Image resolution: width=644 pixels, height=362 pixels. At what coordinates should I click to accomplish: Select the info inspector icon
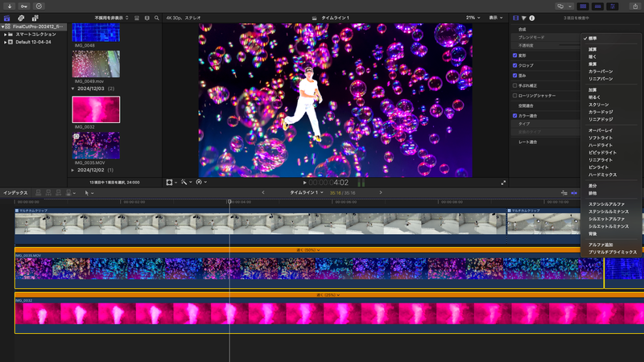coord(532,18)
